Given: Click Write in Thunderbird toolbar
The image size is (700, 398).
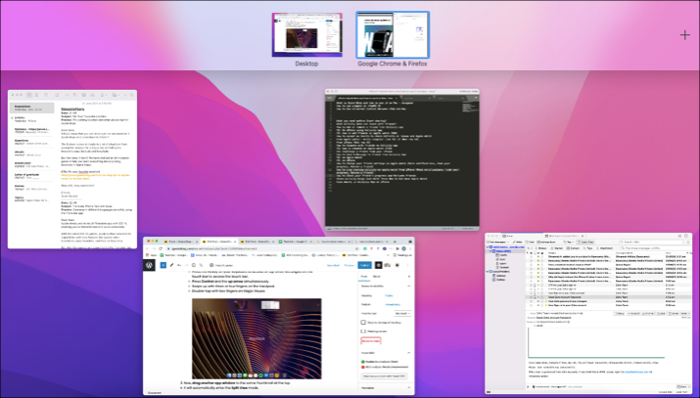Looking at the screenshot, I should click(517, 242).
